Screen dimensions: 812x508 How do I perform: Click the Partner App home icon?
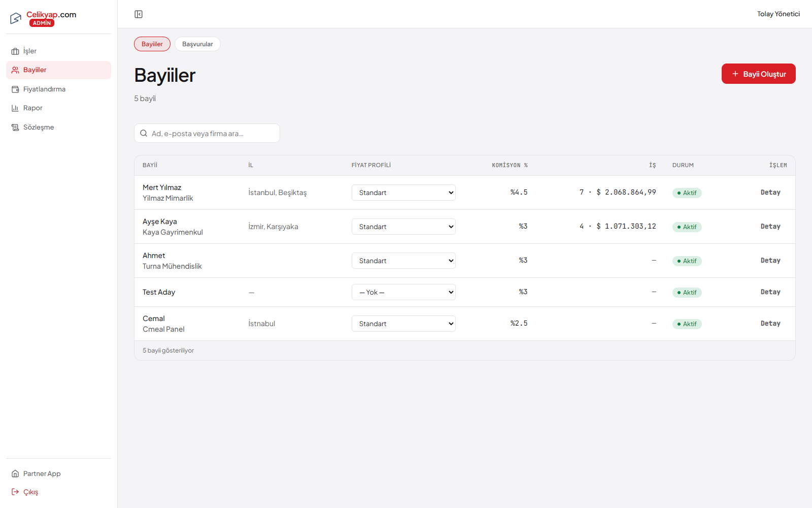[15, 474]
